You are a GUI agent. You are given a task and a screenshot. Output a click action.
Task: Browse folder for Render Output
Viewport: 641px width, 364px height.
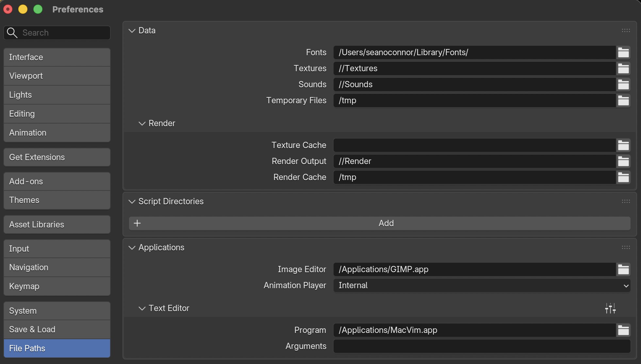pyautogui.click(x=623, y=161)
